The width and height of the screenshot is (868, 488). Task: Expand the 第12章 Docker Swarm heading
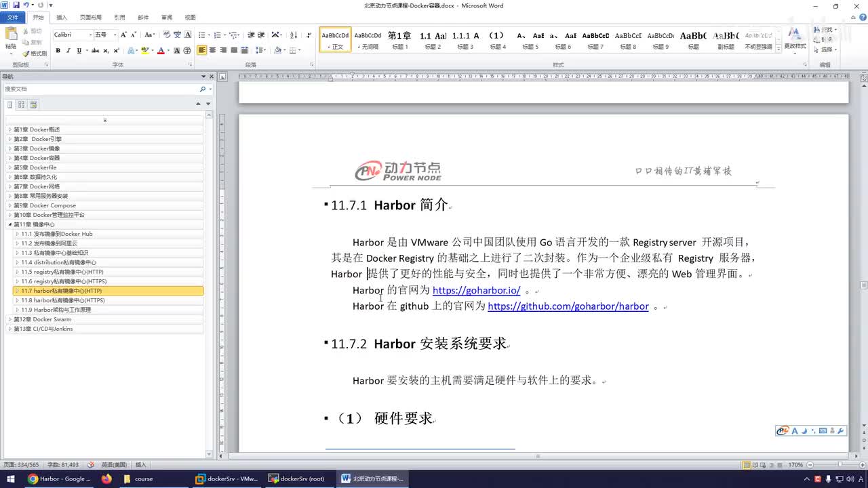(x=9, y=319)
